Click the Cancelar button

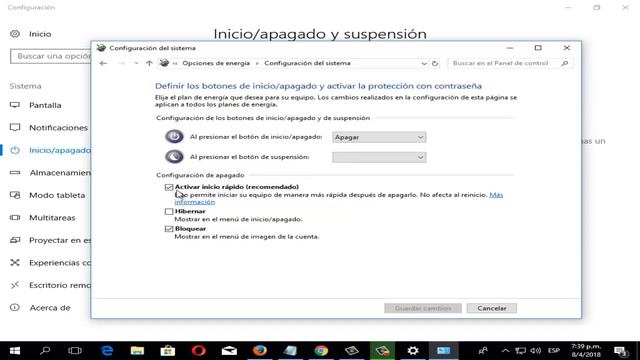tap(491, 308)
